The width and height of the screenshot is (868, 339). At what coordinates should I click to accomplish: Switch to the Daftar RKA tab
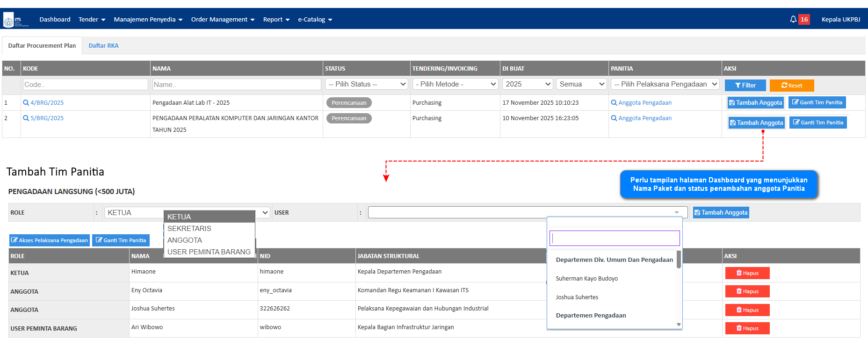pos(103,46)
